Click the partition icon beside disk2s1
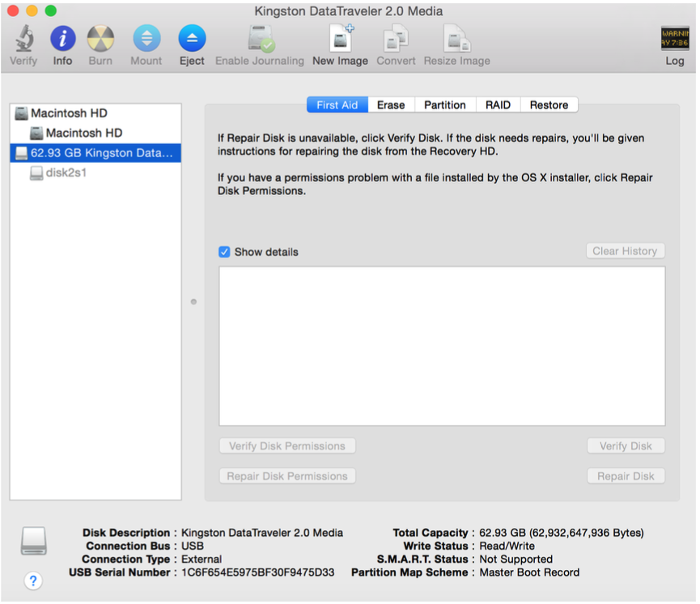 pyautogui.click(x=36, y=173)
